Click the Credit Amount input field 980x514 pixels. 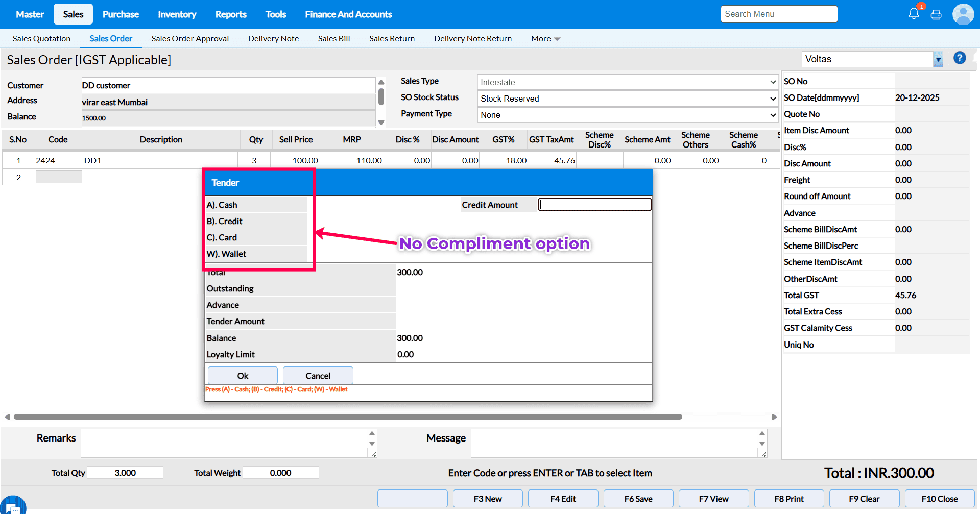click(595, 205)
